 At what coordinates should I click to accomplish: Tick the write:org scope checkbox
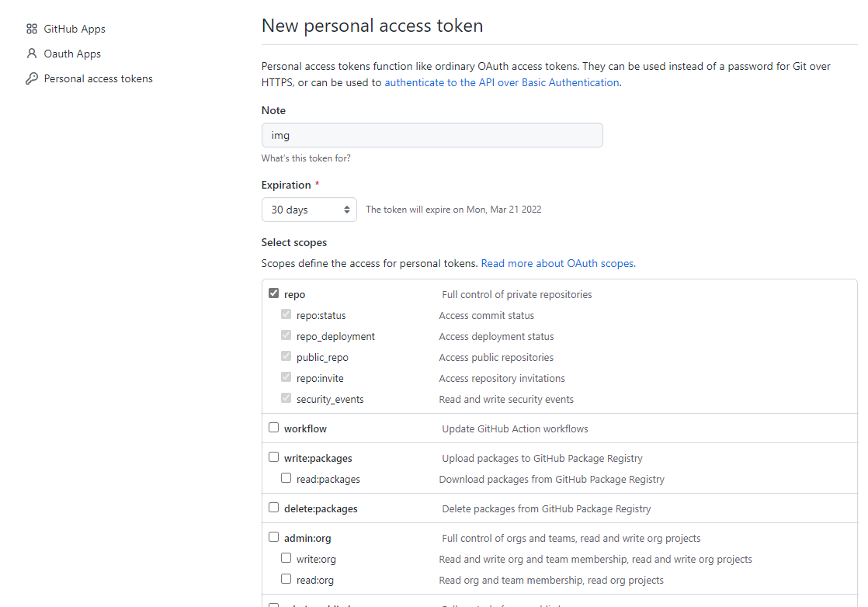coord(286,558)
